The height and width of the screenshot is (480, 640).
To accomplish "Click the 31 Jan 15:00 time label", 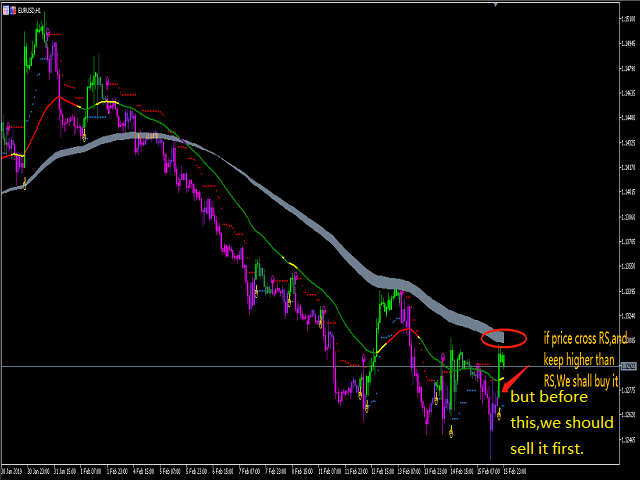I will pyautogui.click(x=64, y=471).
